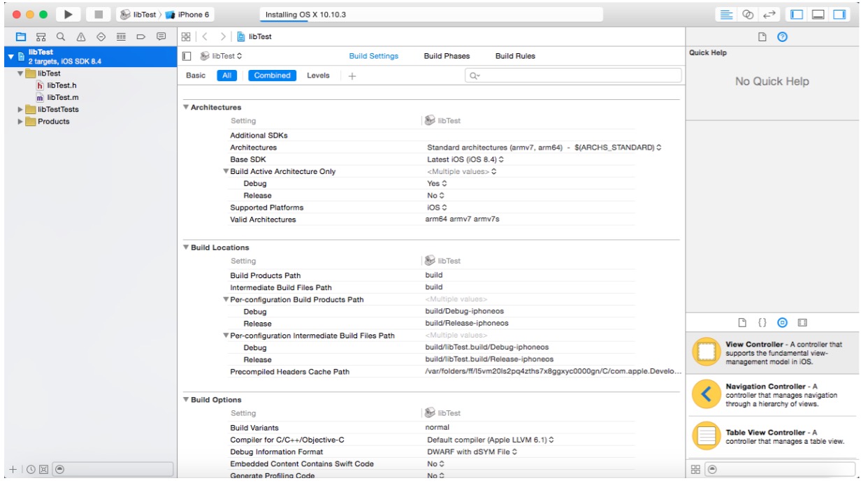The image size is (868, 483).
Task: Show the Object library
Action: pyautogui.click(x=783, y=323)
